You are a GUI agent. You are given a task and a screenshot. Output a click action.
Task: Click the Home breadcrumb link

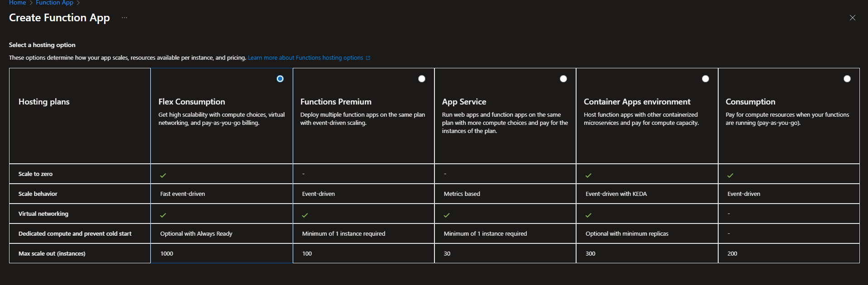pyautogui.click(x=18, y=3)
